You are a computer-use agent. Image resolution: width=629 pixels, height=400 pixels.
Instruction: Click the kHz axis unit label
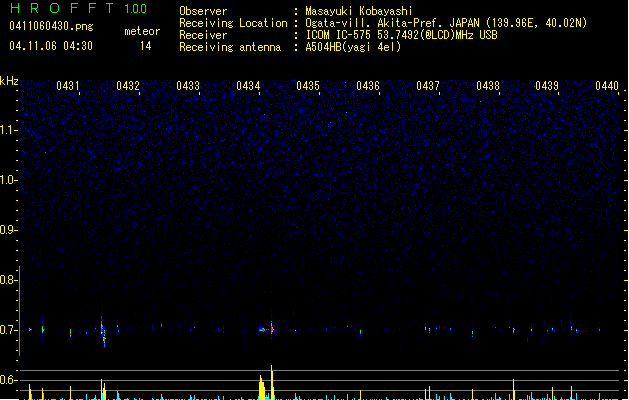10,80
